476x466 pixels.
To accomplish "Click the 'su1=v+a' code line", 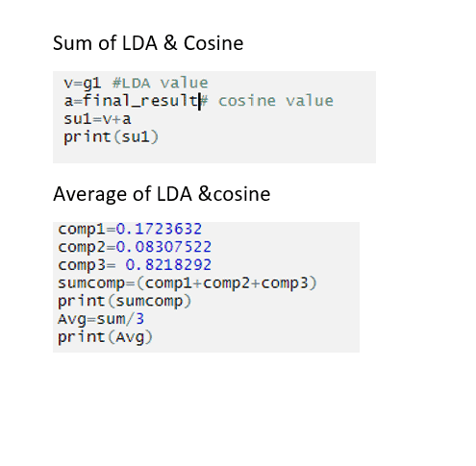I will coord(97,119).
